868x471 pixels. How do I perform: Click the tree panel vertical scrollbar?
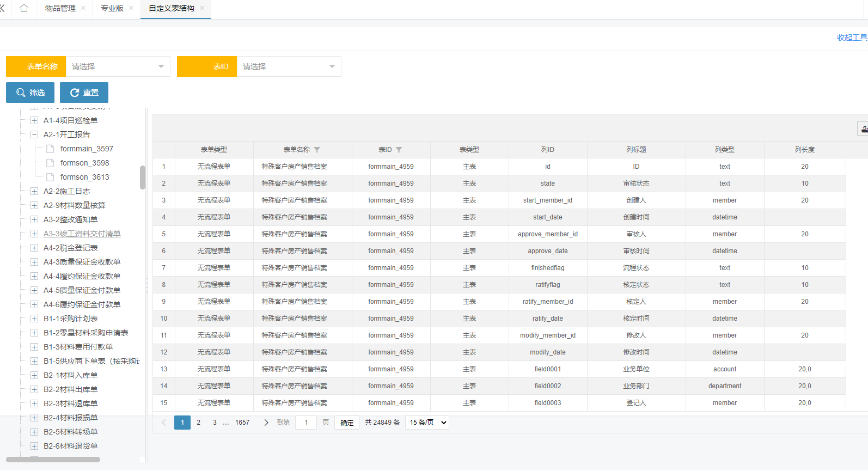(143, 178)
